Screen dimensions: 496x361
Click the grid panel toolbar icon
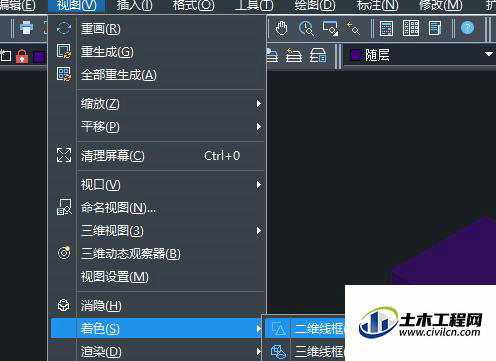pyautogui.click(x=411, y=28)
